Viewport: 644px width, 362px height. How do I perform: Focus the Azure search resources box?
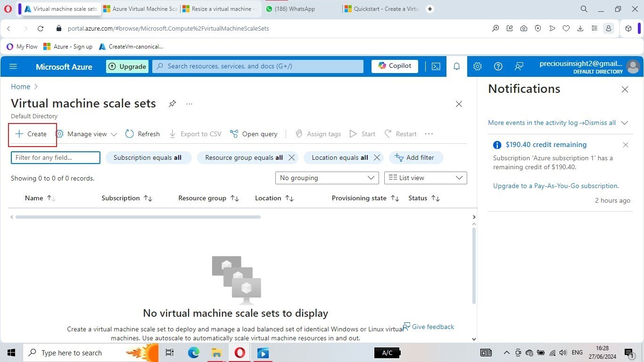pyautogui.click(x=258, y=66)
